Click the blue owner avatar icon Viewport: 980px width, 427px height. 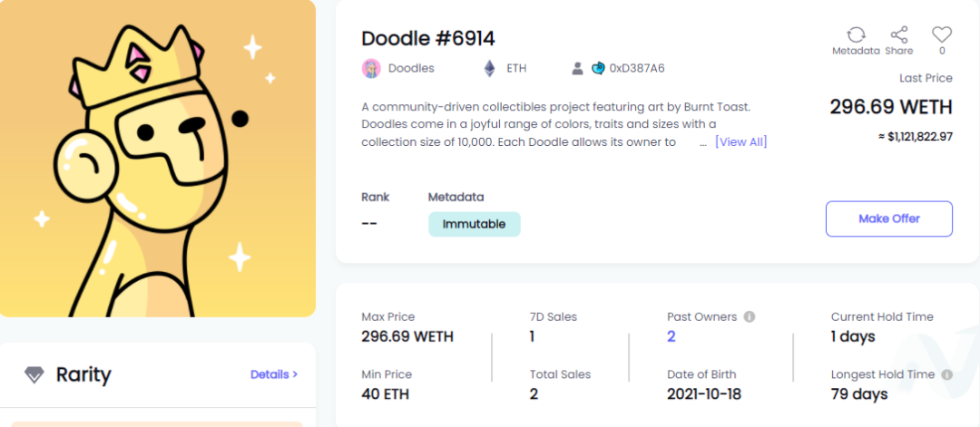click(598, 68)
